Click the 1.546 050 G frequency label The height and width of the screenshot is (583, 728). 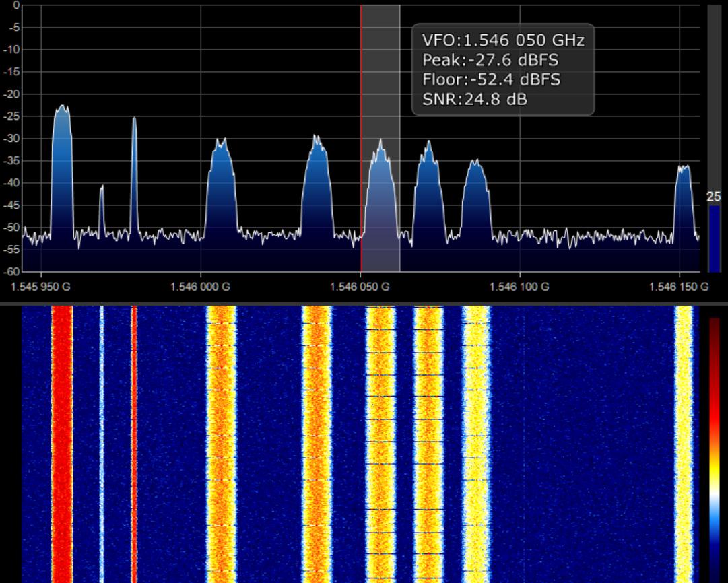[x=360, y=287]
